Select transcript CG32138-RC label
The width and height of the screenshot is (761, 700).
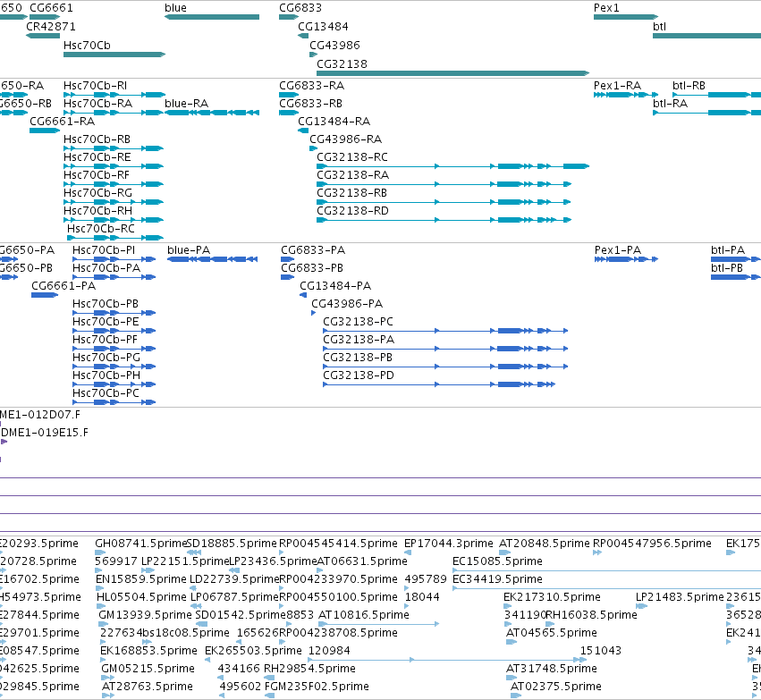pos(352,157)
